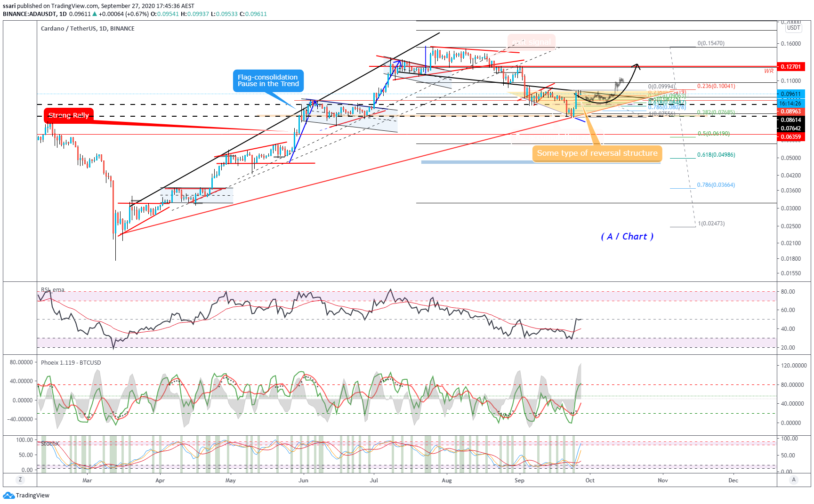Click the RSI 80.00 axis value

point(788,292)
